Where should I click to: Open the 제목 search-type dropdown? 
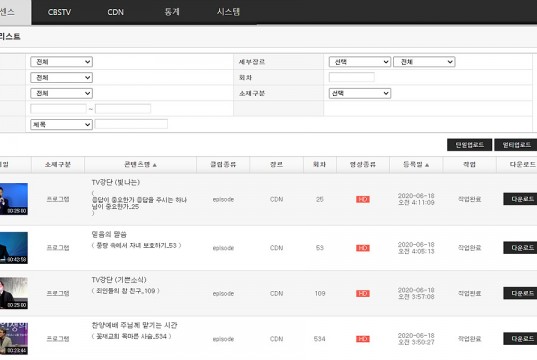coord(62,124)
